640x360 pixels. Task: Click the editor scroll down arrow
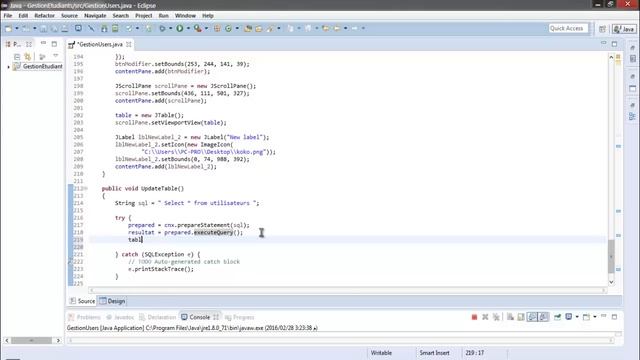611,282
